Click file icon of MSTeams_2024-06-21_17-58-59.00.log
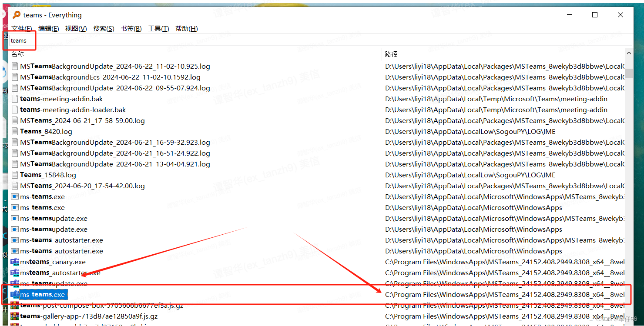Viewport: 644px width, 326px height. 15,121
